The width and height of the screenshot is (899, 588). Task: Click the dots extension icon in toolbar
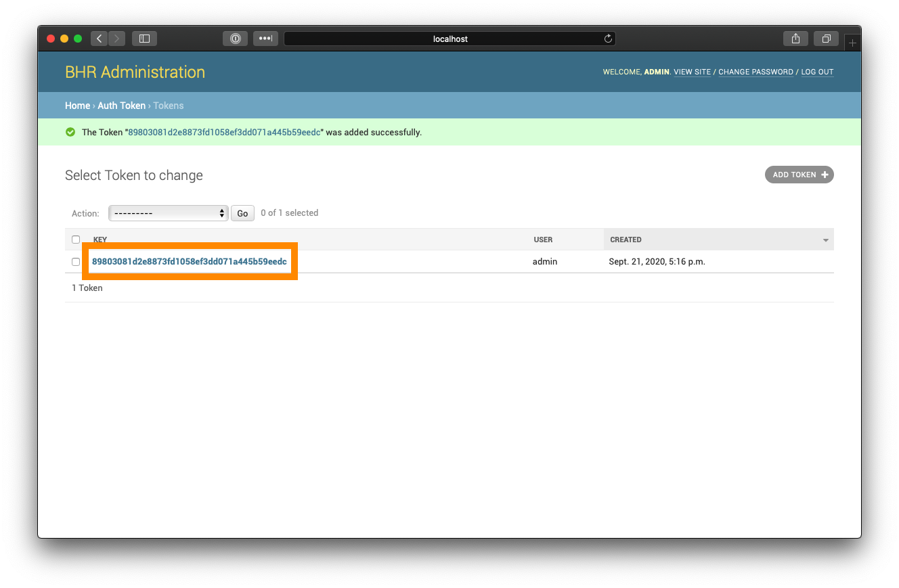click(x=265, y=39)
